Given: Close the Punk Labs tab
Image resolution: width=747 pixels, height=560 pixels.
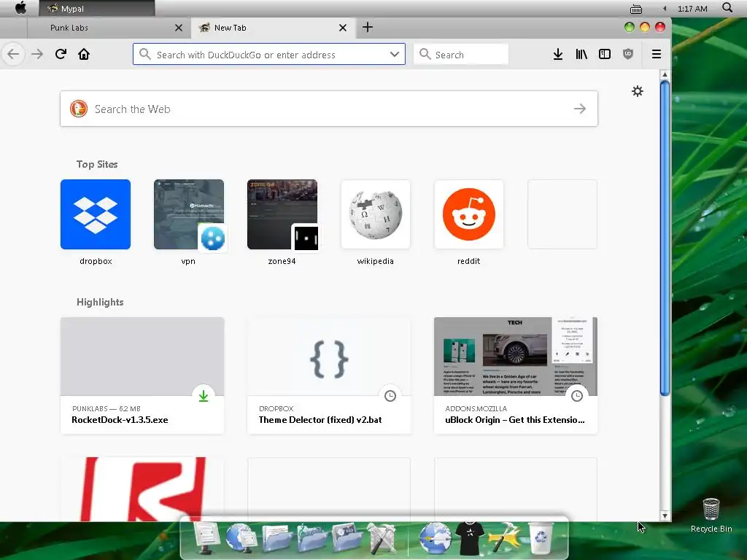Looking at the screenshot, I should coord(179,28).
